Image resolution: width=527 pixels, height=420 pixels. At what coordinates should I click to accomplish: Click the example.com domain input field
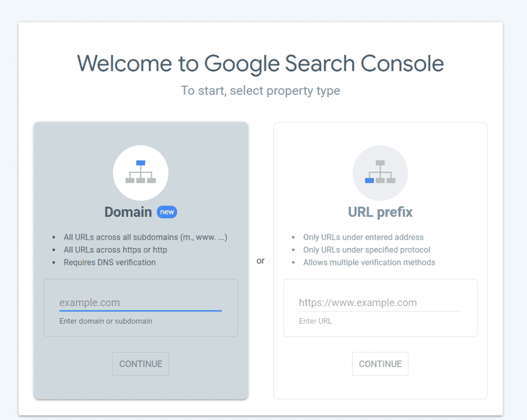[140, 303]
